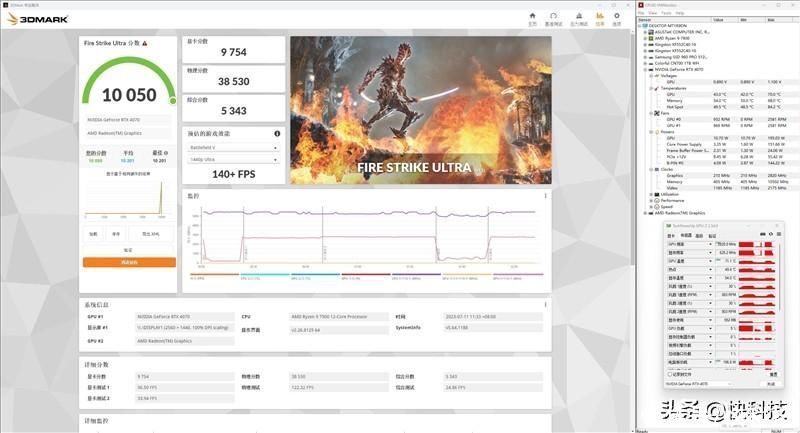Viewport: 800px width, 433px height.
Task: Click the GPU 频率 red history graph in GPU-Z
Action: click(757, 244)
